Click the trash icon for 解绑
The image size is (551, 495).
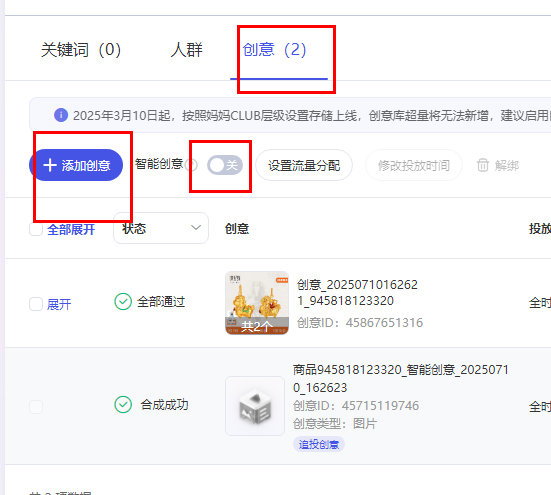483,165
